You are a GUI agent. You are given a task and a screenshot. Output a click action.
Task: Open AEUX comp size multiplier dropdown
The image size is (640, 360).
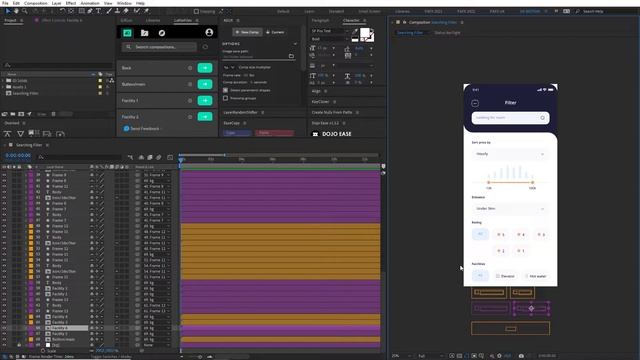coord(229,67)
